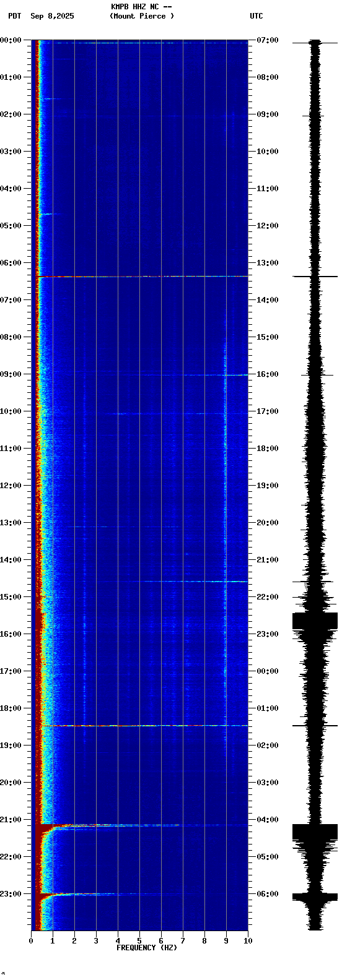Click the 03:00 PDT time label
342x980 pixels.
pos(11,152)
